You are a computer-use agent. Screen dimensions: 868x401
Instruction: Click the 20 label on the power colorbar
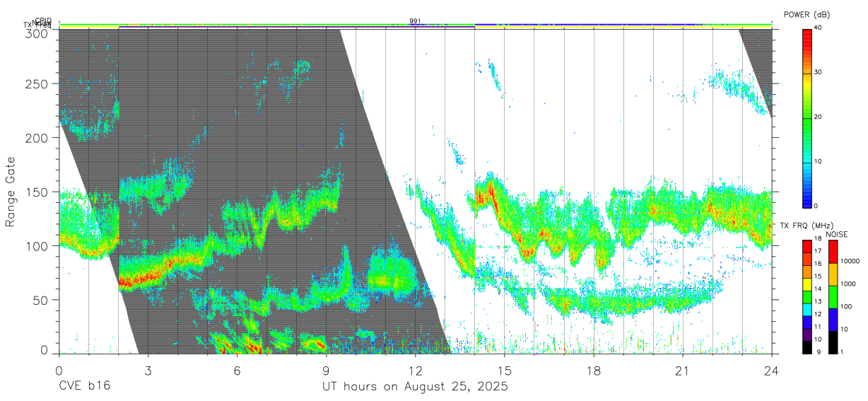[x=819, y=117]
